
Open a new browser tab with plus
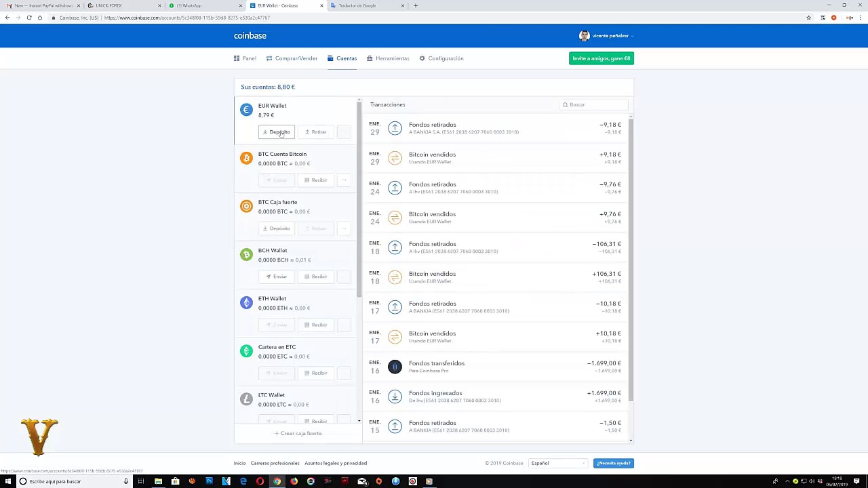(x=415, y=5)
